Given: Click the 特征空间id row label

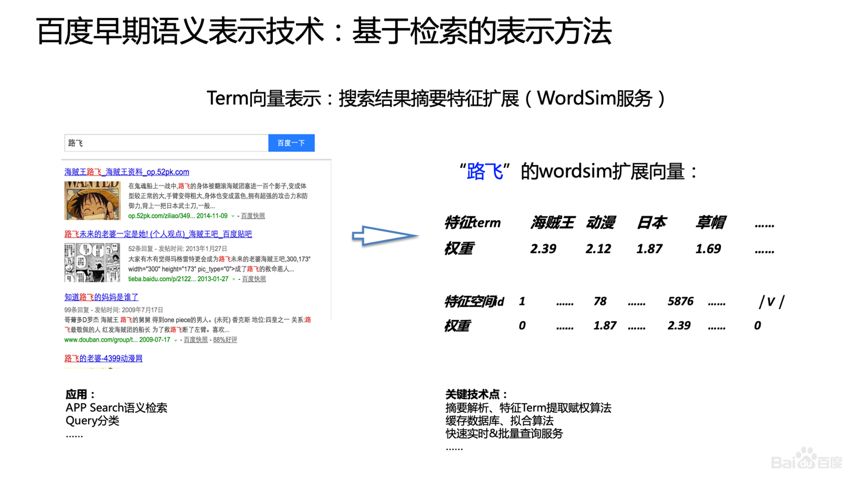Looking at the screenshot, I should 474,302.
